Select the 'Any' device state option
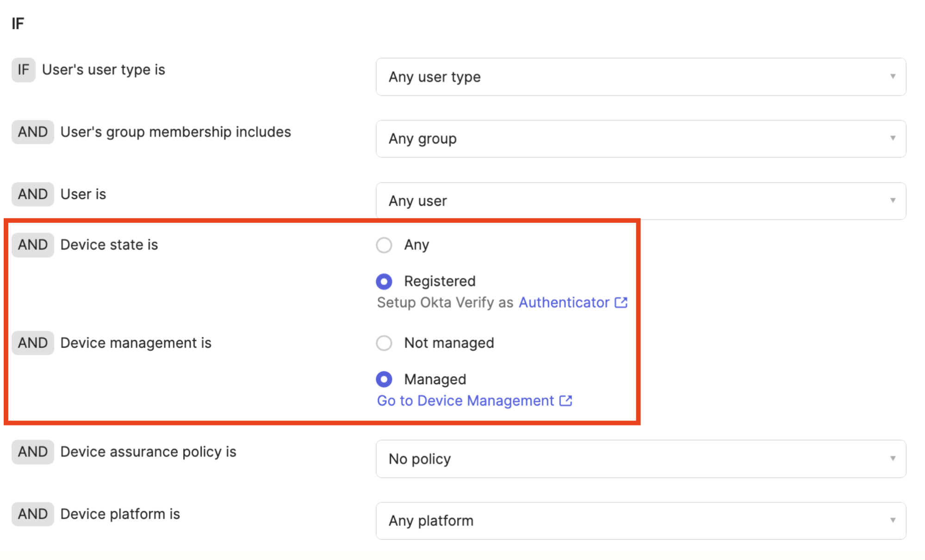The image size is (925, 560). tap(385, 245)
